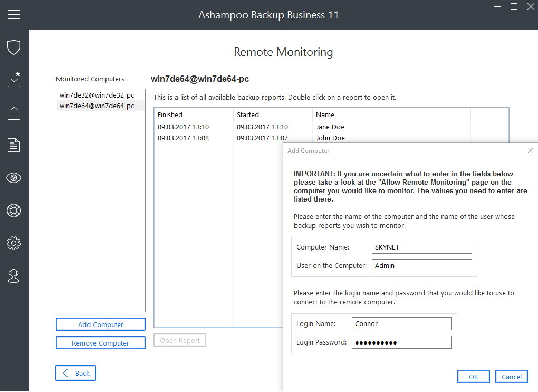Viewport: 538px width, 392px height.
Task: Close the Ashampoo Backup window
Action: point(531,6)
